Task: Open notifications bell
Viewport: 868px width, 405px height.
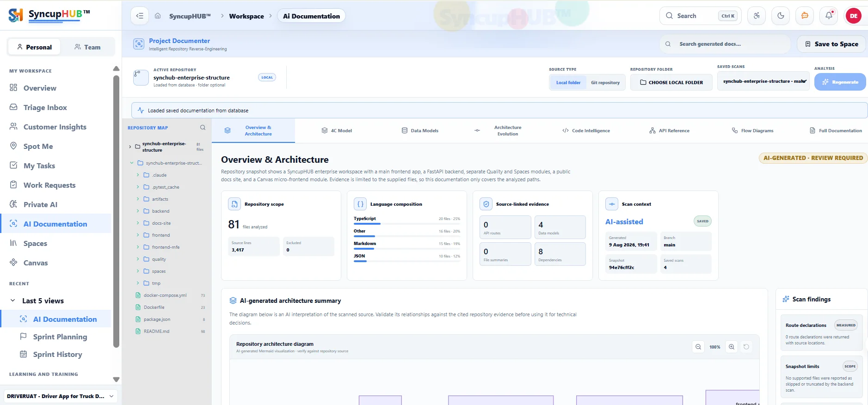Action: coord(829,16)
